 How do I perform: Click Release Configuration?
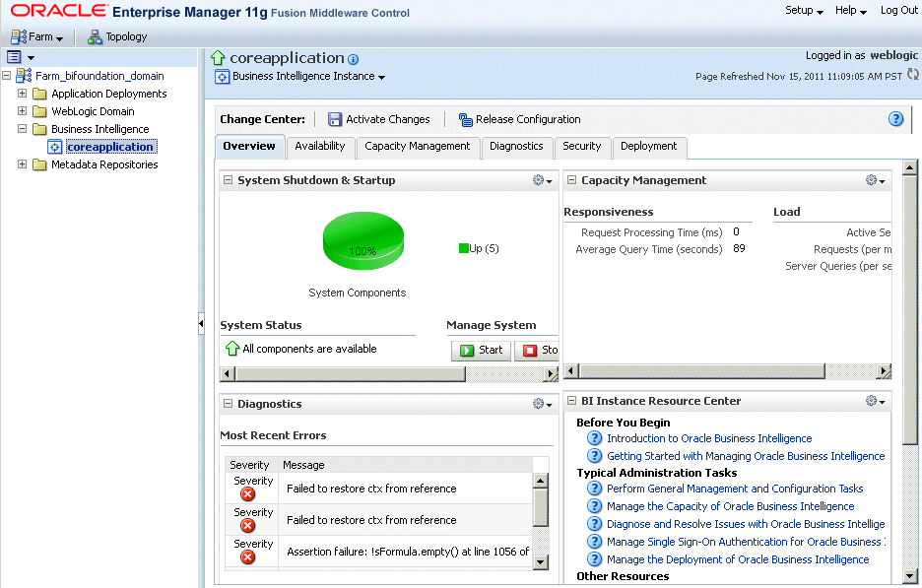520,119
